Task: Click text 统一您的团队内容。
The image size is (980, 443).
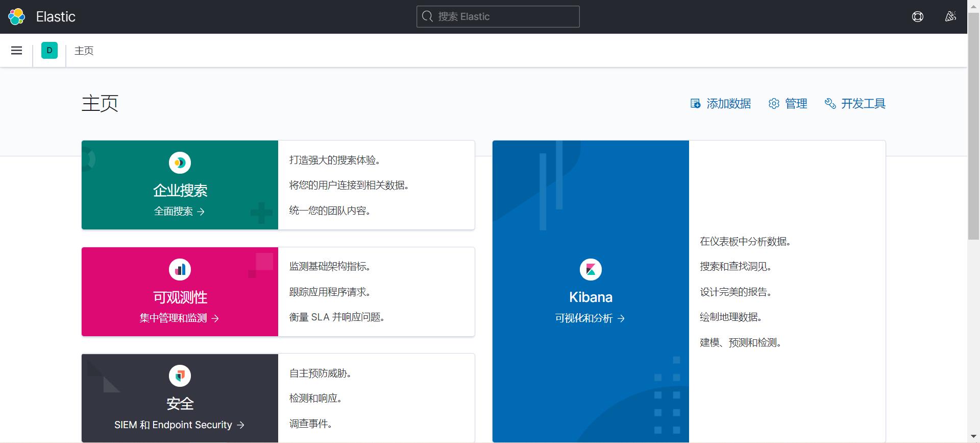Action: pyautogui.click(x=330, y=211)
